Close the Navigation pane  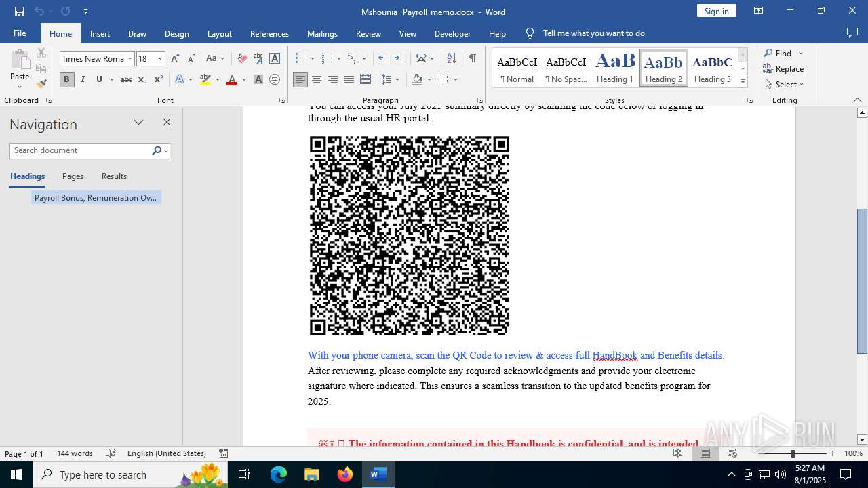point(167,123)
